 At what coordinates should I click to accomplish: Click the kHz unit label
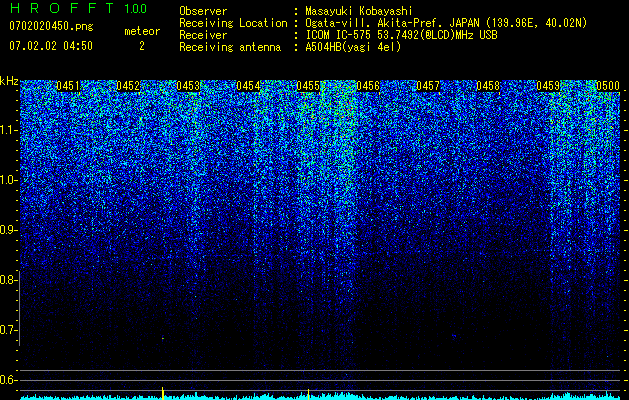pyautogui.click(x=9, y=81)
